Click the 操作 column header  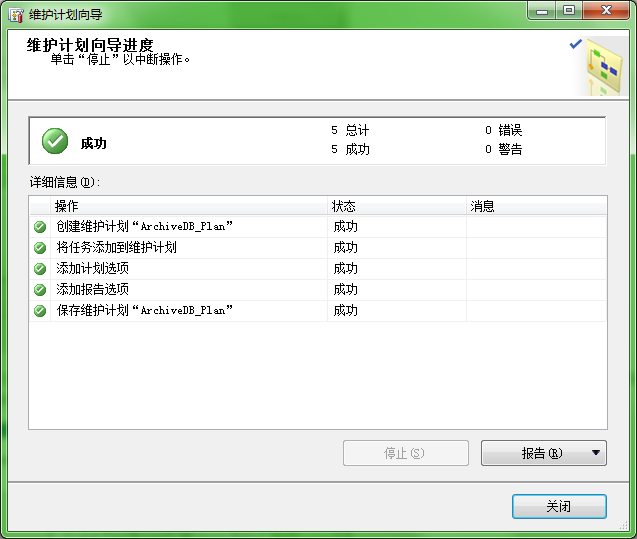189,206
